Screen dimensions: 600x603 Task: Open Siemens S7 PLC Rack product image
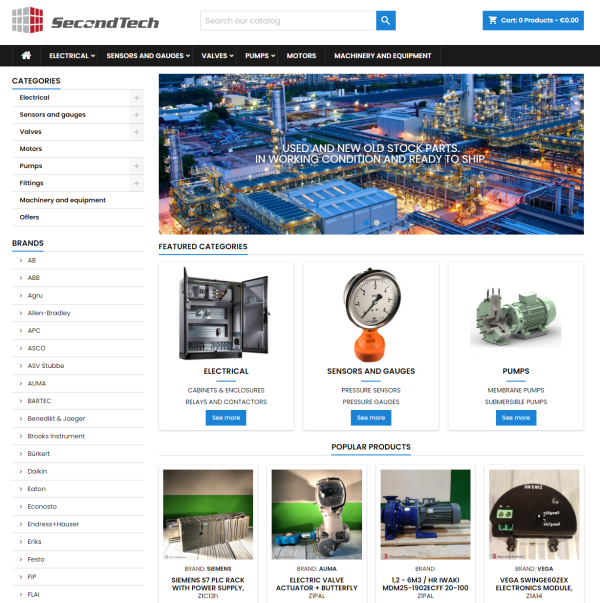point(208,514)
